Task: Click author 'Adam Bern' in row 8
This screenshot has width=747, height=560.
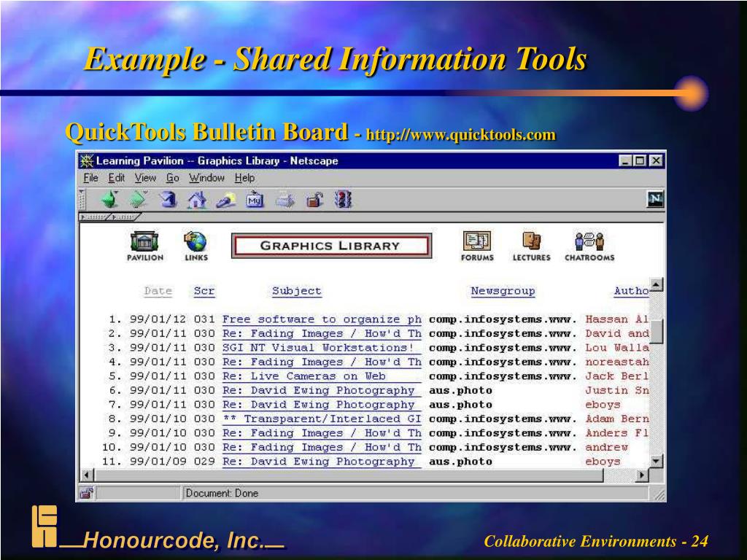Action: click(617, 419)
